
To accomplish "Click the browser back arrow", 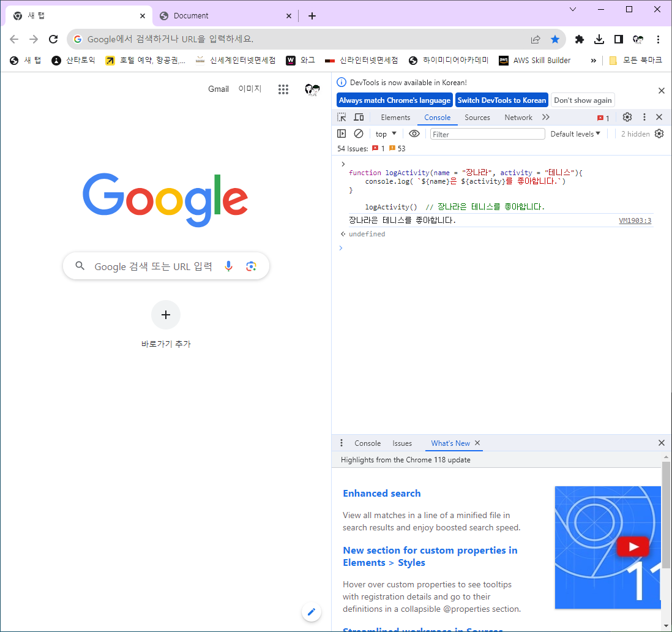I will tap(13, 39).
